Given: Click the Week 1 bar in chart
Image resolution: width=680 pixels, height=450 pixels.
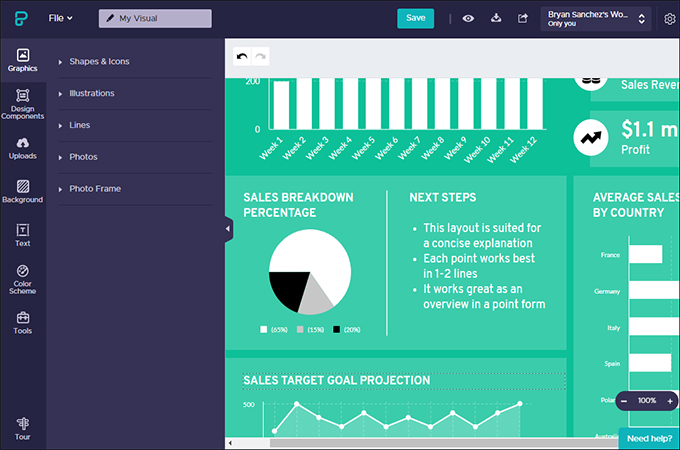Looking at the screenshot, I should coord(281,105).
